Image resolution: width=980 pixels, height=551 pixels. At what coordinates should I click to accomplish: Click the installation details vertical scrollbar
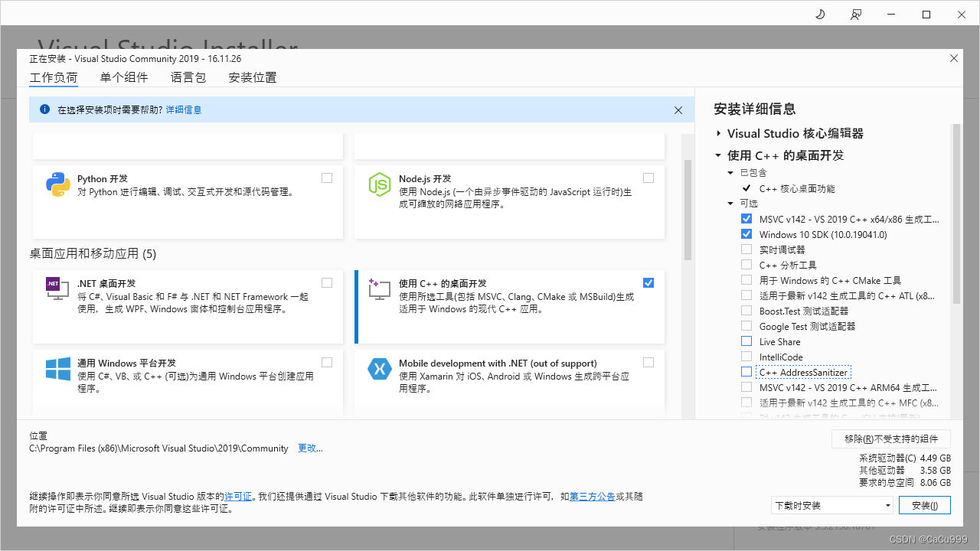point(956,214)
